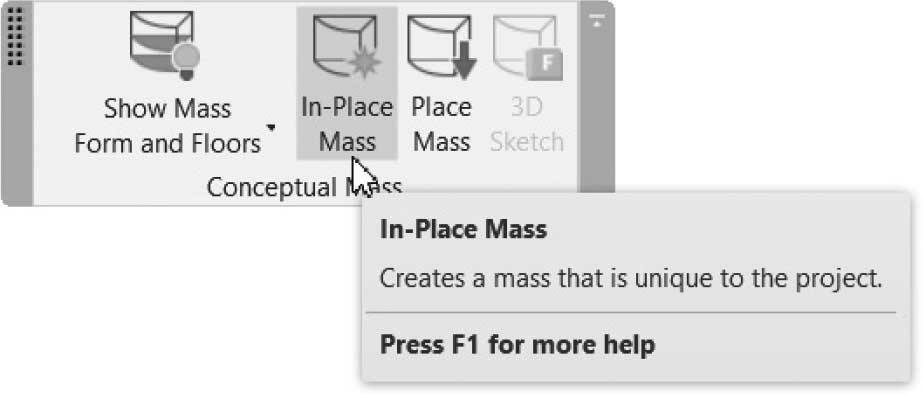Click the "Show Mass Form and Floors" text label
This screenshot has height=394, width=922.
point(168,126)
